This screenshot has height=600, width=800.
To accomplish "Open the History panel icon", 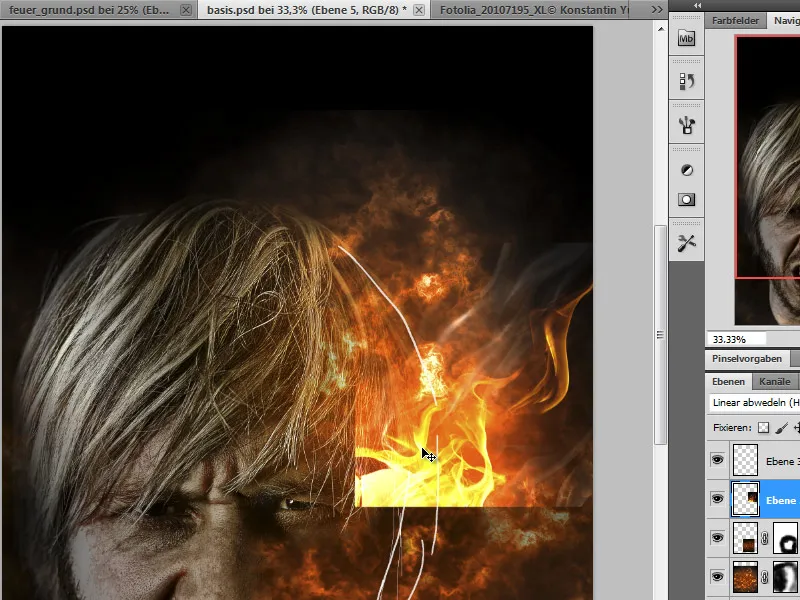I will tap(686, 81).
